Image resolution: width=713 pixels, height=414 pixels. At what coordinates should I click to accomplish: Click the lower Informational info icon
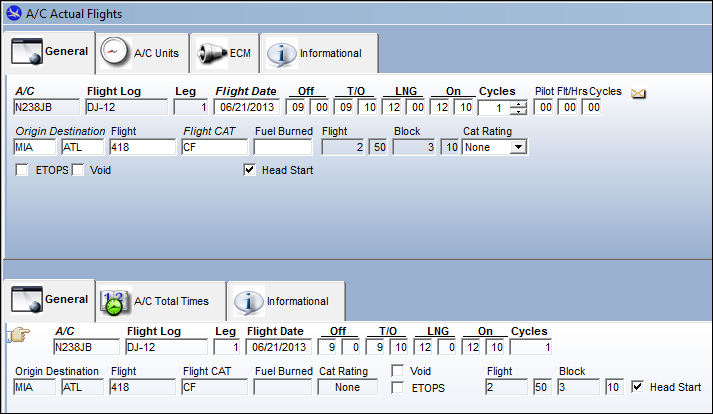(x=248, y=302)
